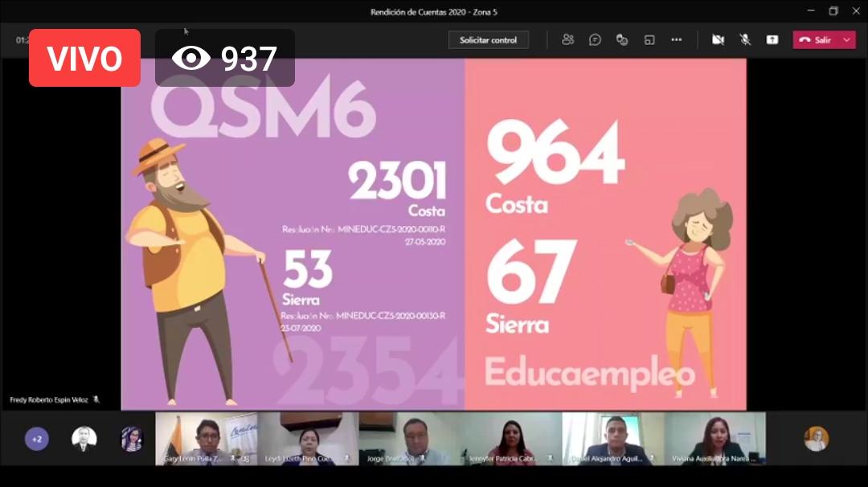Select Daniel Alejandro Aguil video tile
This screenshot has width=868, height=487.
612,439
